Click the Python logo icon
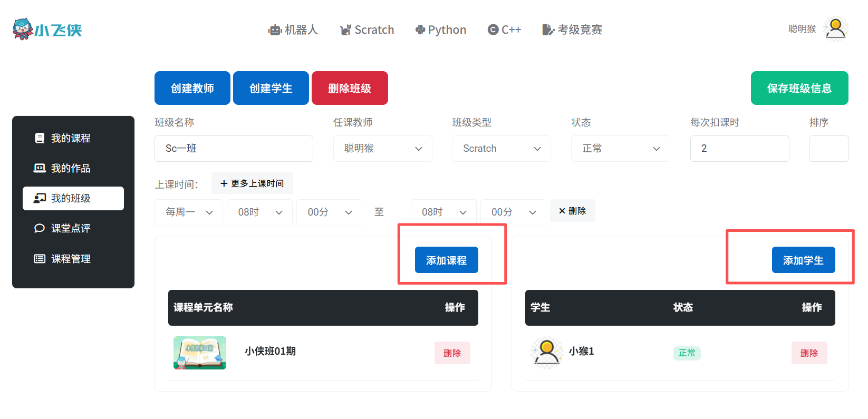The image size is (868, 419). click(x=420, y=30)
